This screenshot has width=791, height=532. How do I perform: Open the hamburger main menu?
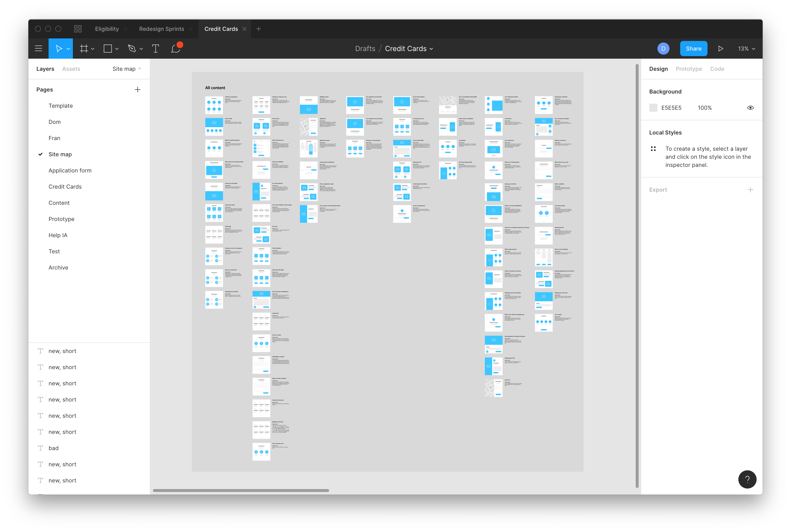click(x=38, y=49)
